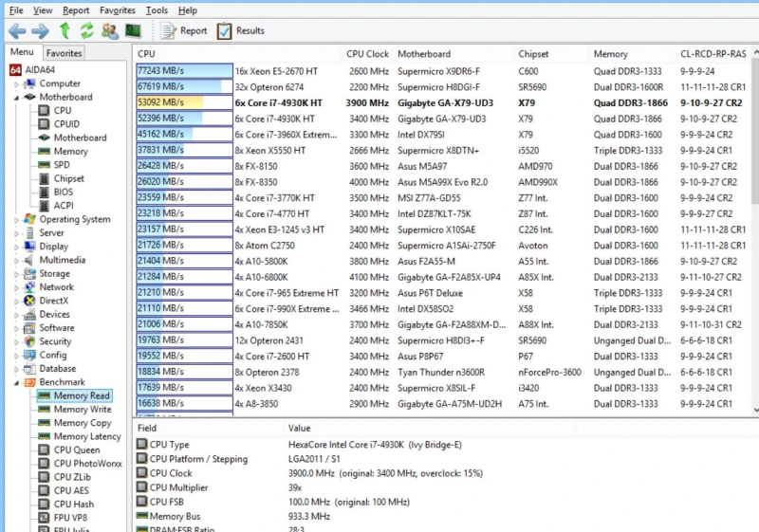The height and width of the screenshot is (532, 759).
Task: Select the 32x Opteron 6274 row
Action: (441, 87)
